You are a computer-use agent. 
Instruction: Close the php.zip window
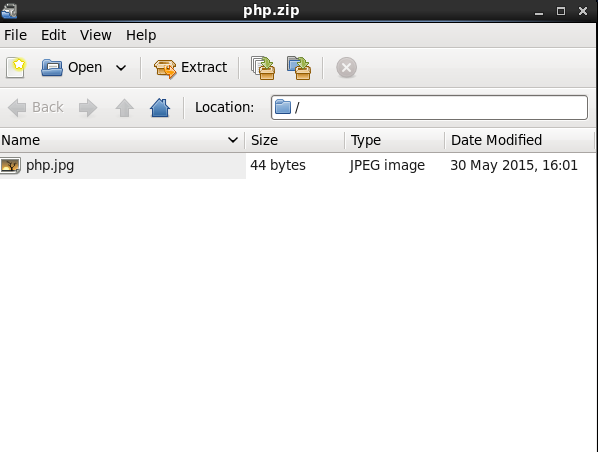pos(583,11)
